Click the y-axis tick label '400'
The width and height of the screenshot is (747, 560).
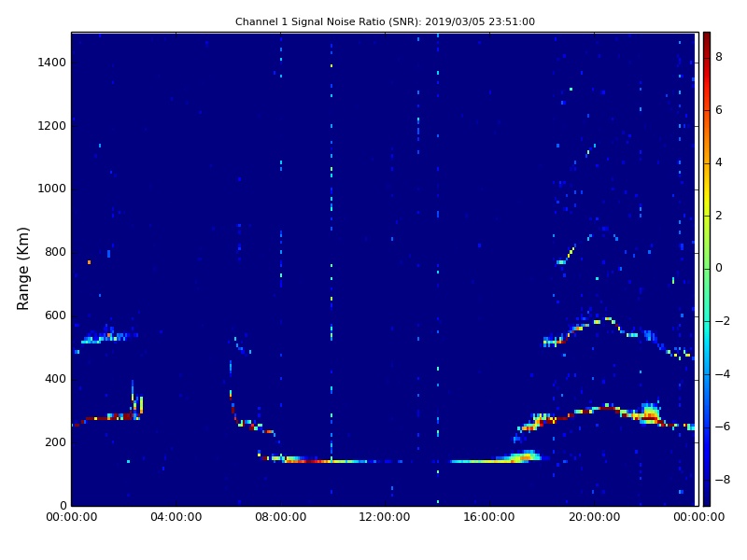55,379
